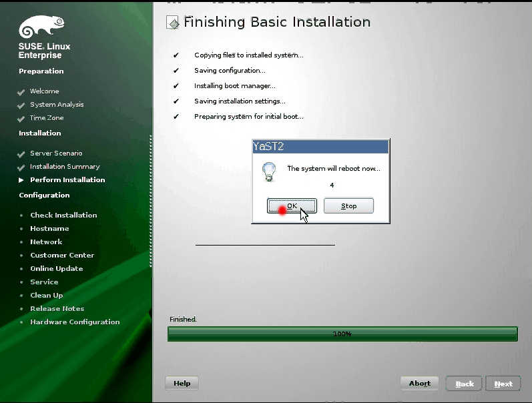Viewport: 532px width, 403px height.
Task: Click 'Copying files to installed system...' text
Action: (x=249, y=55)
